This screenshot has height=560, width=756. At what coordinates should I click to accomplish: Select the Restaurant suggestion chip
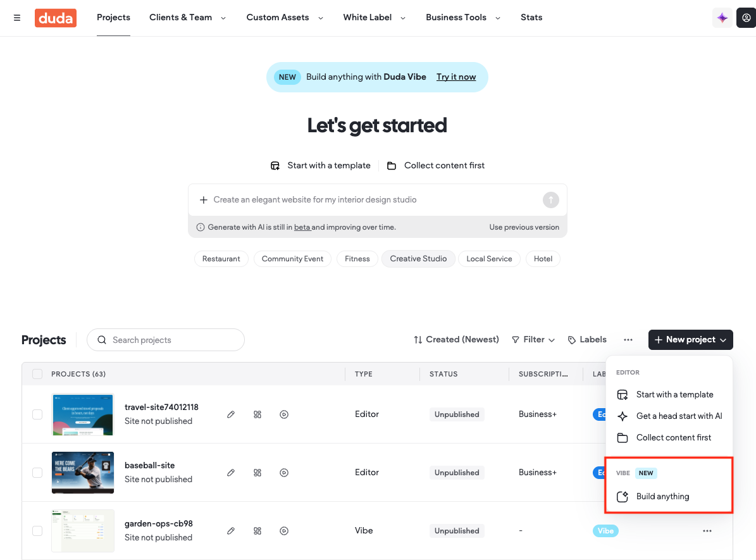pos(221,259)
